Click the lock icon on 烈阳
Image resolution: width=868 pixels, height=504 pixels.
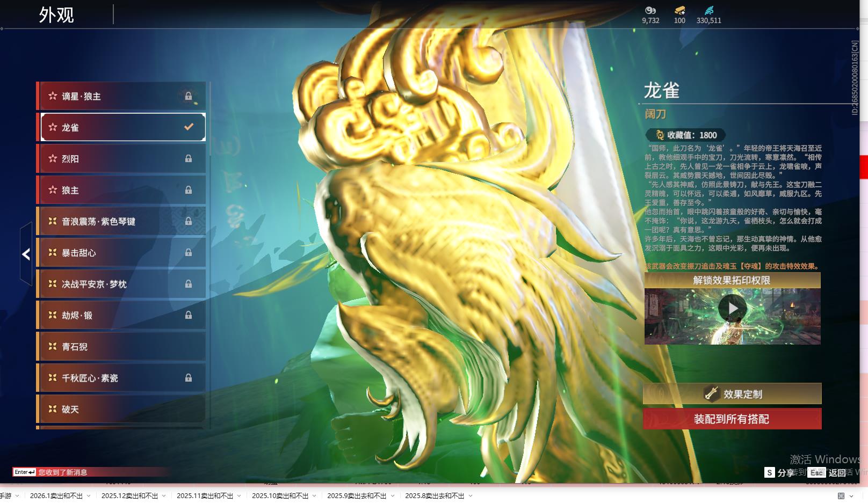(x=189, y=159)
